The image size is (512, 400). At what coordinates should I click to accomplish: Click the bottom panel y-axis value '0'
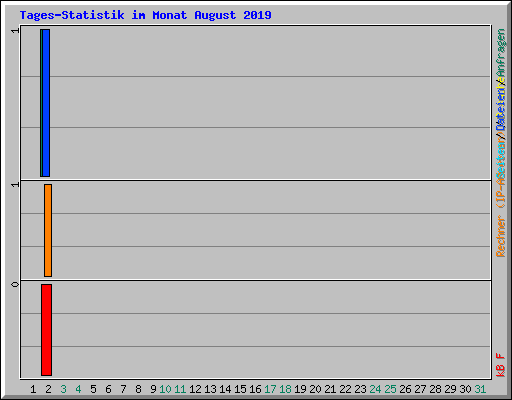[x=15, y=284]
